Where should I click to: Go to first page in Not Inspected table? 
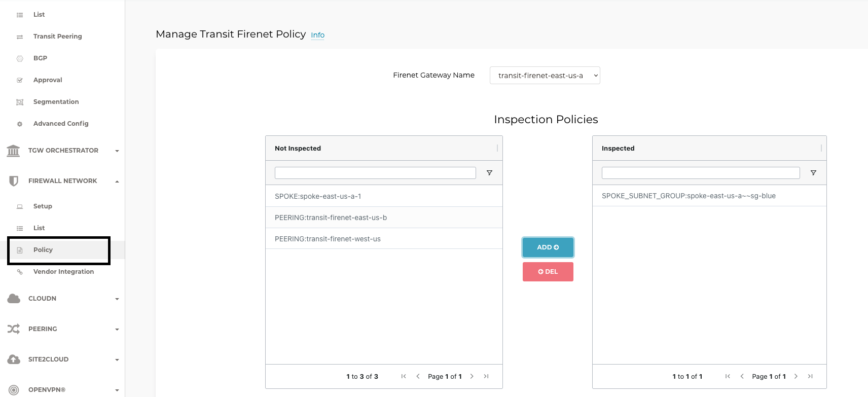click(x=404, y=376)
